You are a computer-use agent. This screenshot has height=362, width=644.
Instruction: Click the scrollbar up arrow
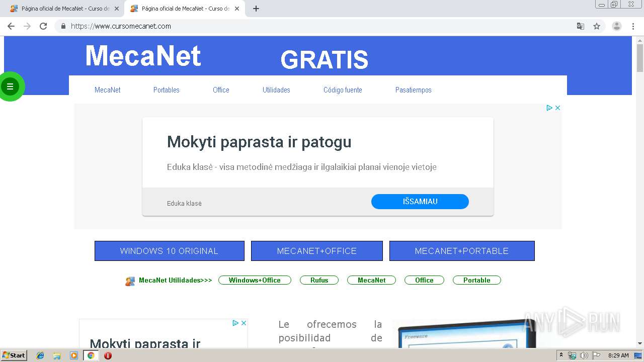[x=640, y=40]
